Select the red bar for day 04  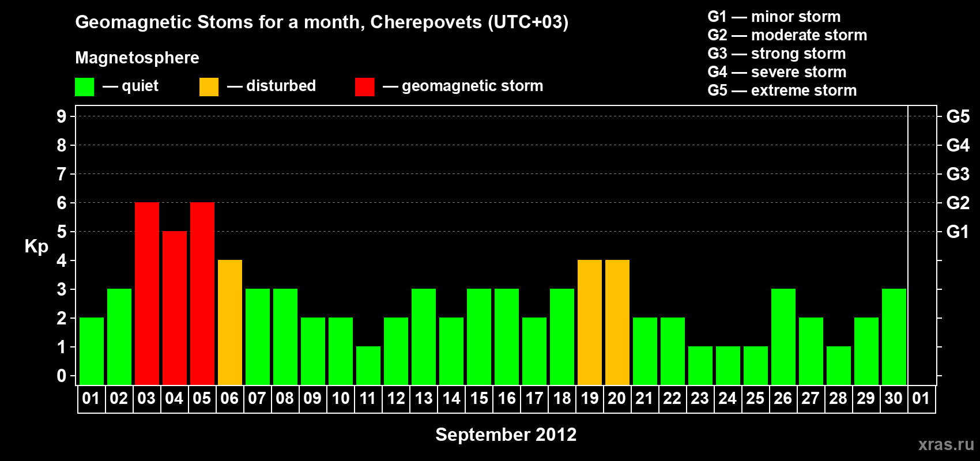175,308
